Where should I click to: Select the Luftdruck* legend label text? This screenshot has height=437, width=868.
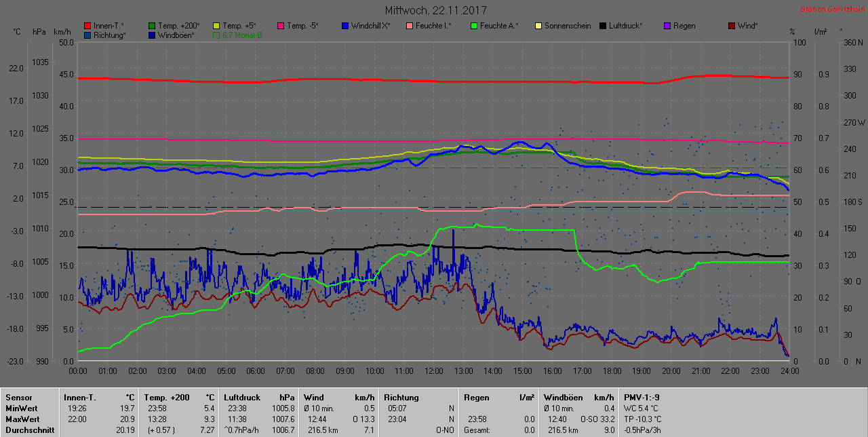(625, 26)
